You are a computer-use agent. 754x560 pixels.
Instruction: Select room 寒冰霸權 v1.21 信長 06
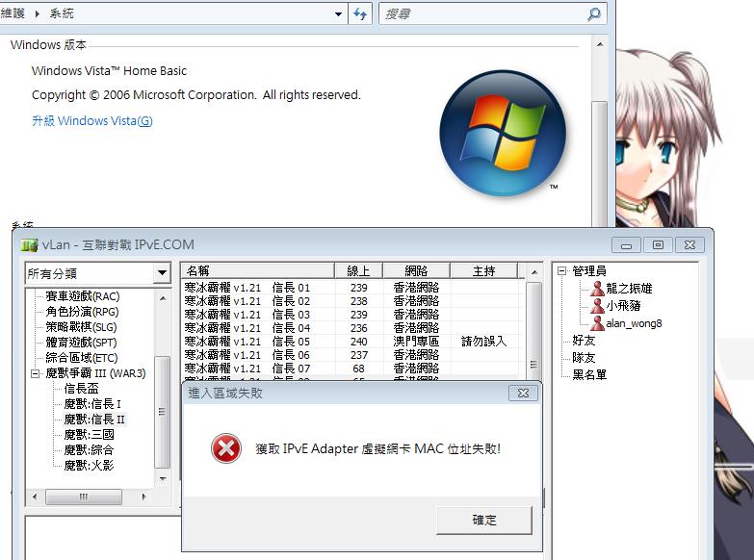[353, 355]
